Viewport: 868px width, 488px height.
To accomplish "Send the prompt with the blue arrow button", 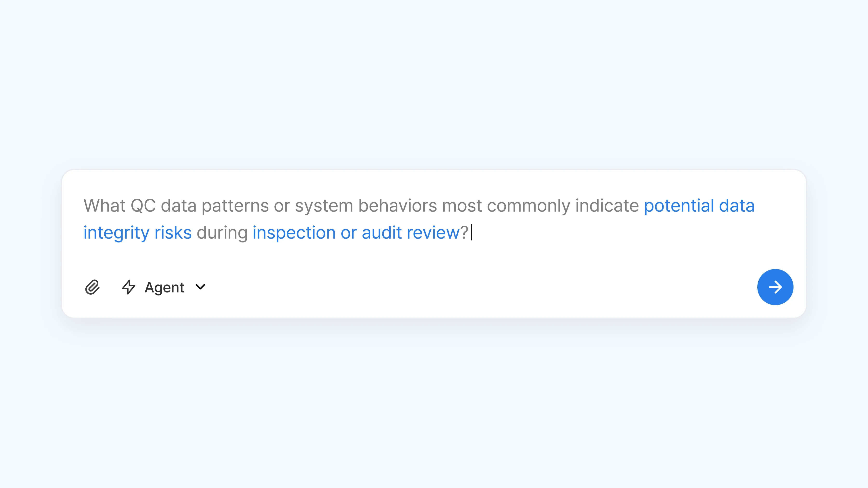I will coord(775,287).
